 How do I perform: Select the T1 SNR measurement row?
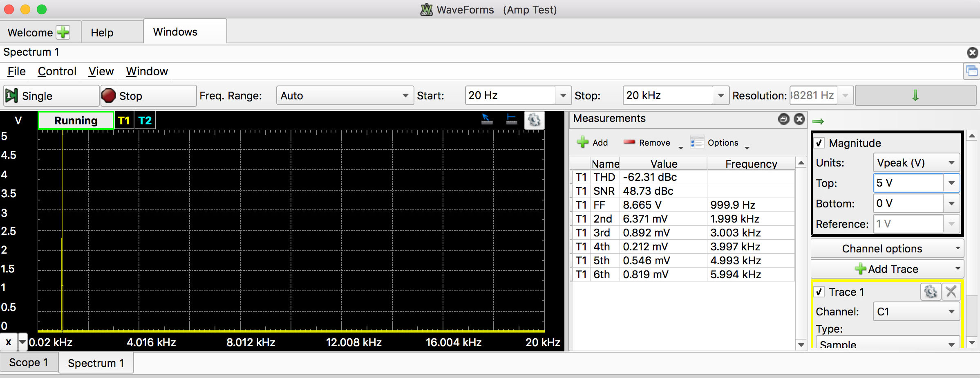[683, 191]
